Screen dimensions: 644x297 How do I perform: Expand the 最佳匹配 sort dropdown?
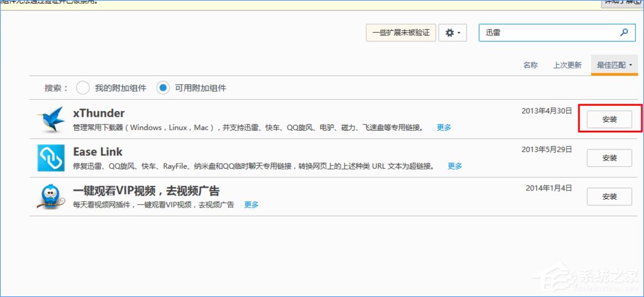[614, 65]
